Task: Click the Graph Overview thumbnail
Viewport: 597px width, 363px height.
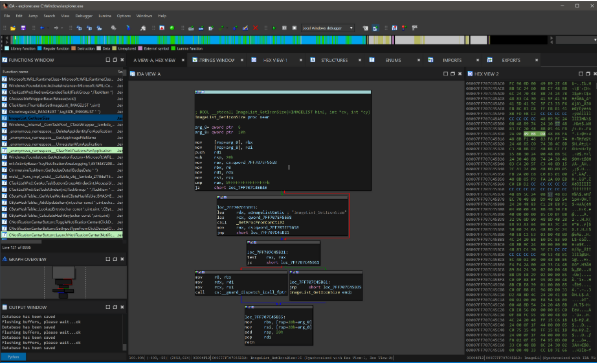Action: tap(64, 282)
